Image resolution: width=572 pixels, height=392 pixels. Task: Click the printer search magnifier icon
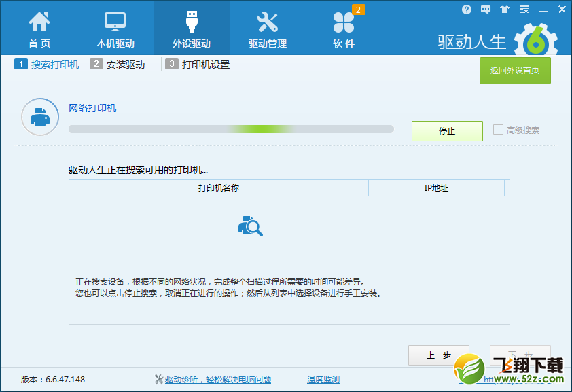point(250,226)
